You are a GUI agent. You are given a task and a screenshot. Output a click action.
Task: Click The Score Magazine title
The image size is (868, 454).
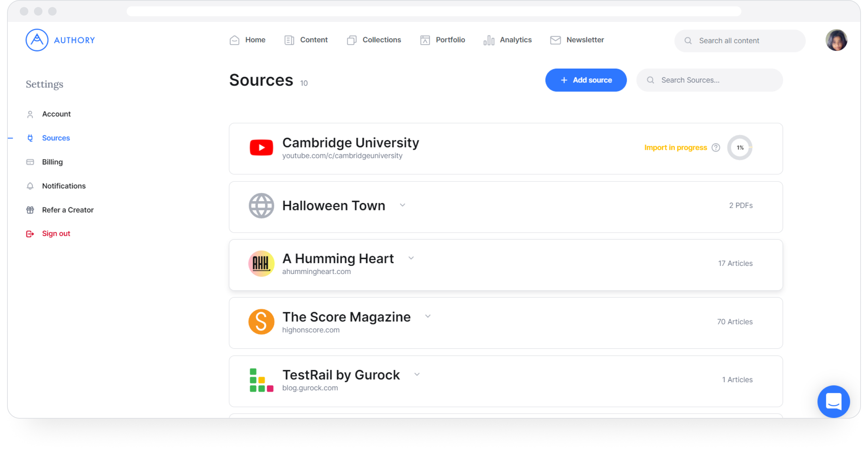(346, 317)
